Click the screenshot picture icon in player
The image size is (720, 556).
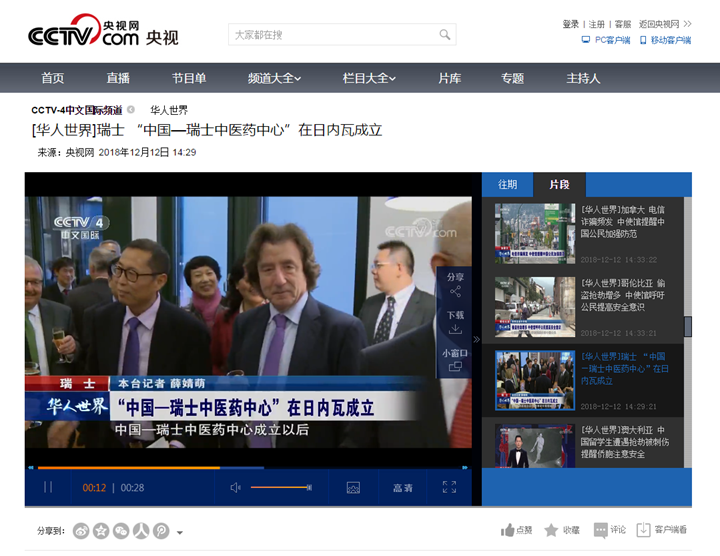(353, 488)
